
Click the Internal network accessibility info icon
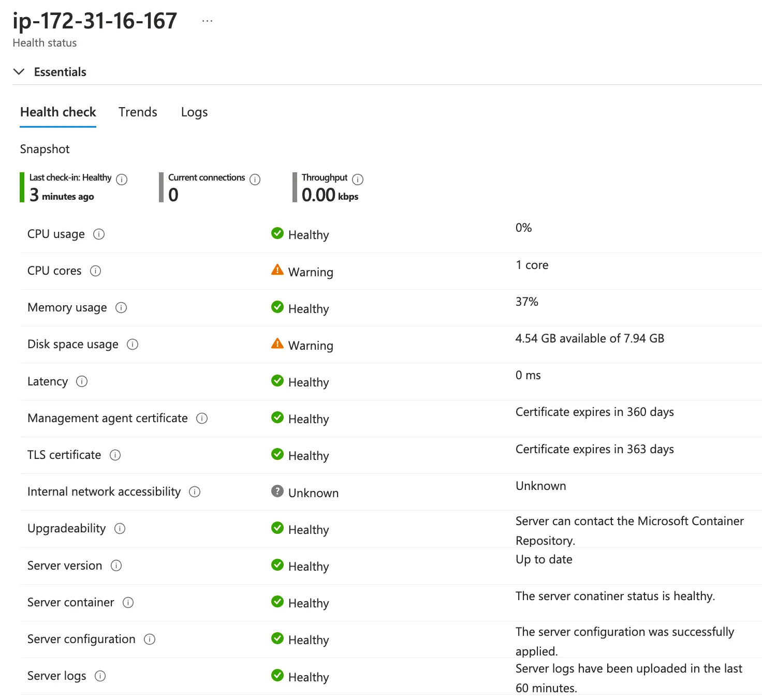click(x=195, y=492)
